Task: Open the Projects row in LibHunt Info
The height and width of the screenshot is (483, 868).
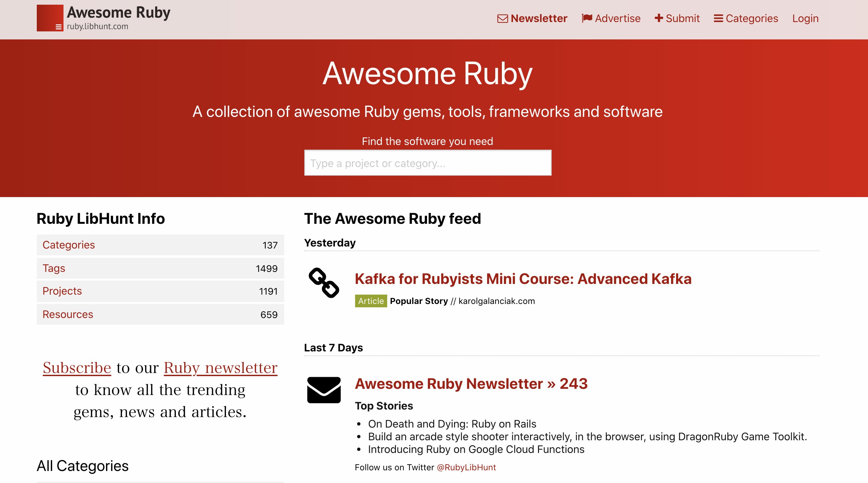Action: pyautogui.click(x=160, y=291)
